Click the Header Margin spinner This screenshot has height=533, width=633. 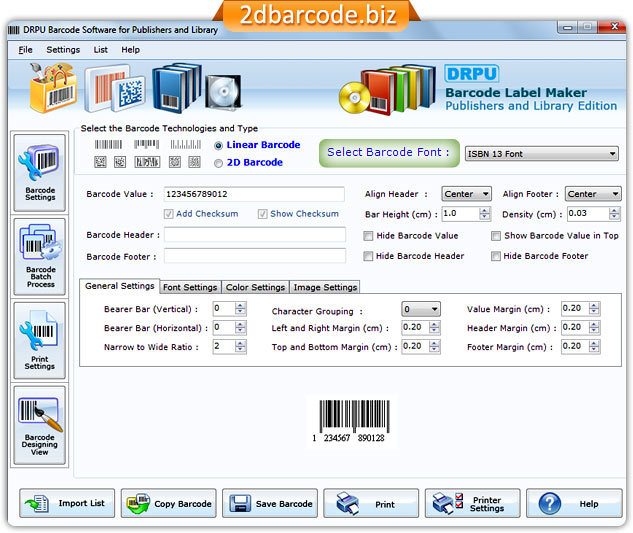point(594,327)
